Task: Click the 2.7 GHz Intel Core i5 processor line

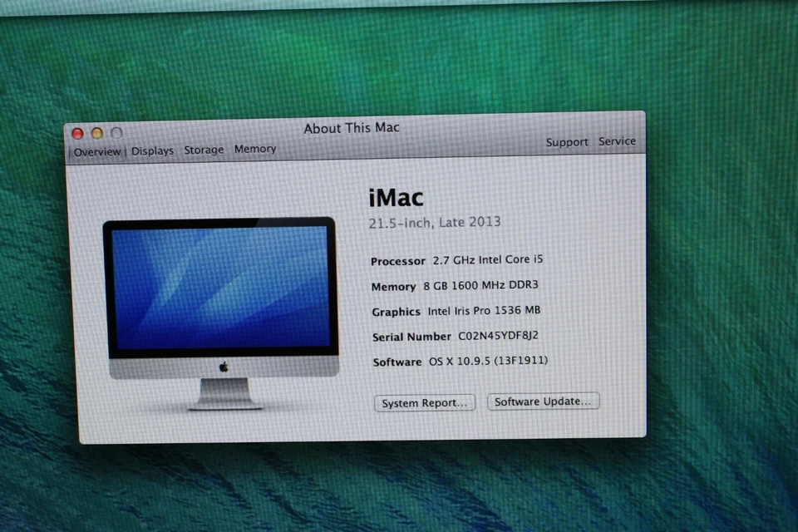Action: (486, 259)
